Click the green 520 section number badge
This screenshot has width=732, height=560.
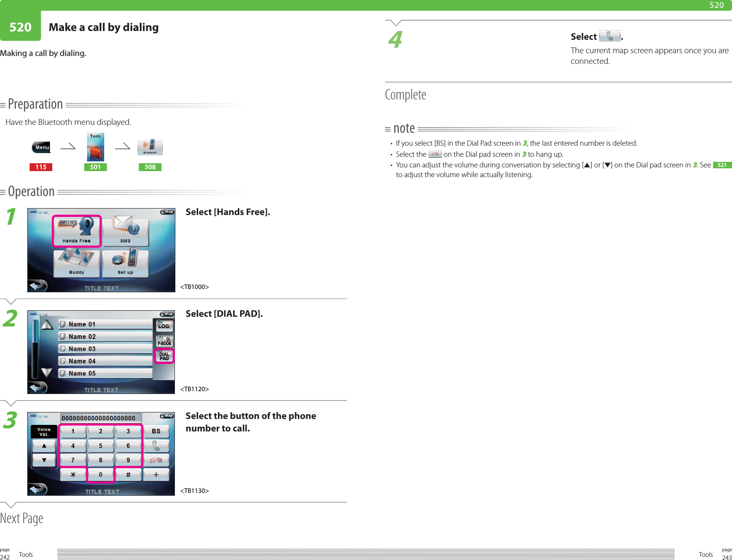click(20, 27)
